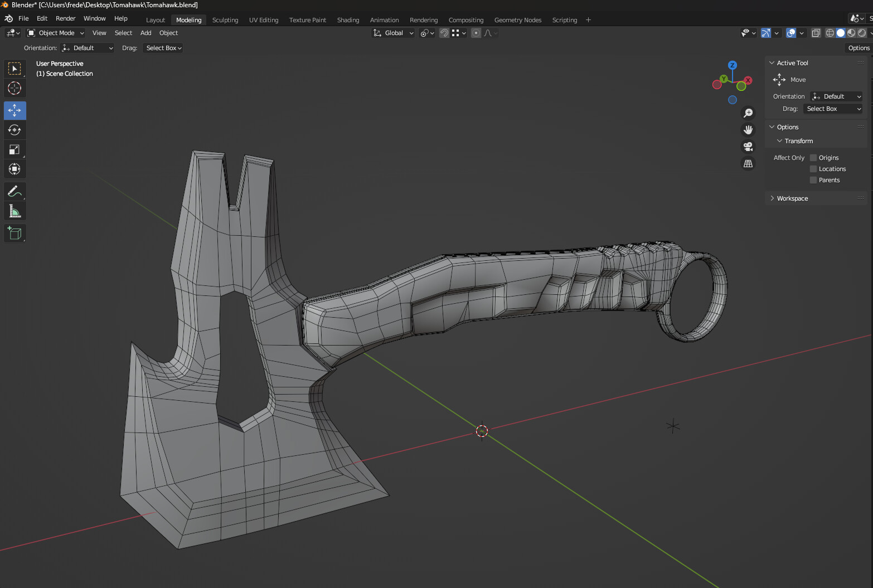The image size is (873, 588).
Task: Click the Move icon in Active Tool panel
Action: click(x=779, y=80)
